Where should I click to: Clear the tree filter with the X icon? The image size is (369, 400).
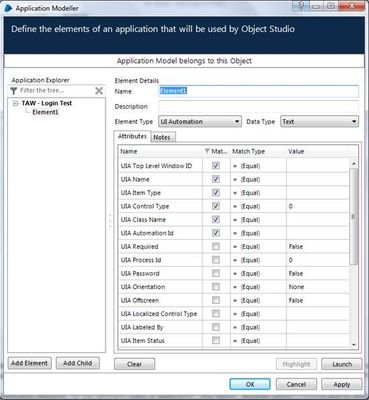(99, 91)
